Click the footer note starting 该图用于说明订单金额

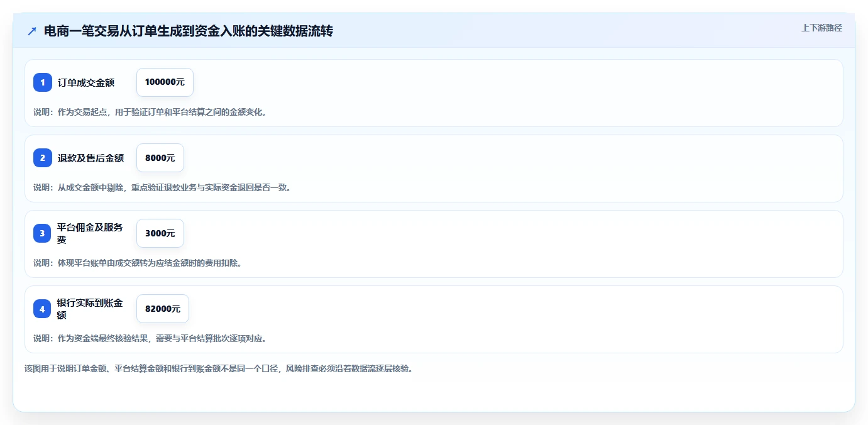(219, 368)
